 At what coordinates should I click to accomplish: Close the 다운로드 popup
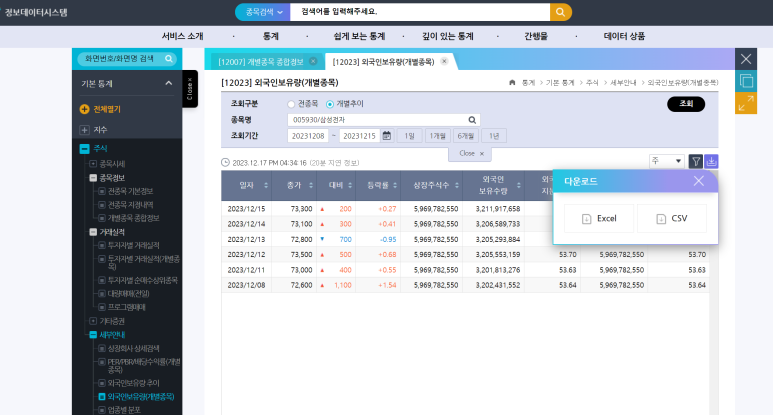(x=699, y=181)
